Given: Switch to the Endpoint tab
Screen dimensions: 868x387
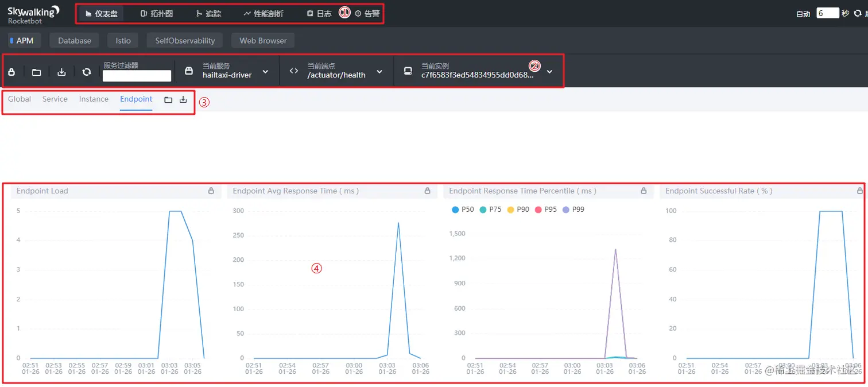Looking at the screenshot, I should point(136,99).
